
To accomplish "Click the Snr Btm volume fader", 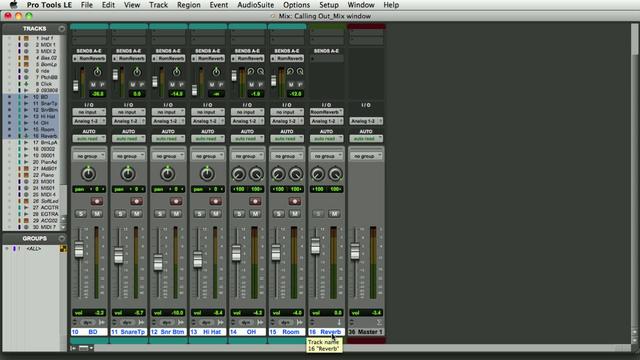I will (158, 262).
